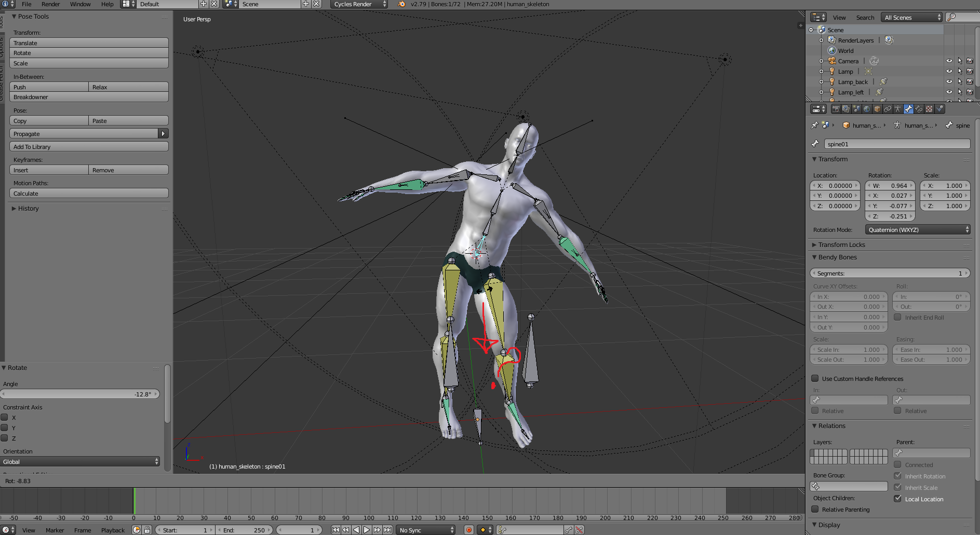Check the X constraint axis checkbox
This screenshot has height=535, width=980.
coord(5,417)
